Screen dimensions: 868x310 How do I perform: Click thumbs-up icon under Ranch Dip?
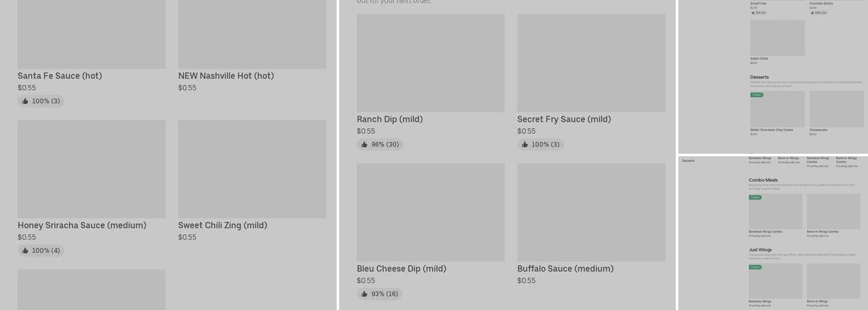pos(365,144)
